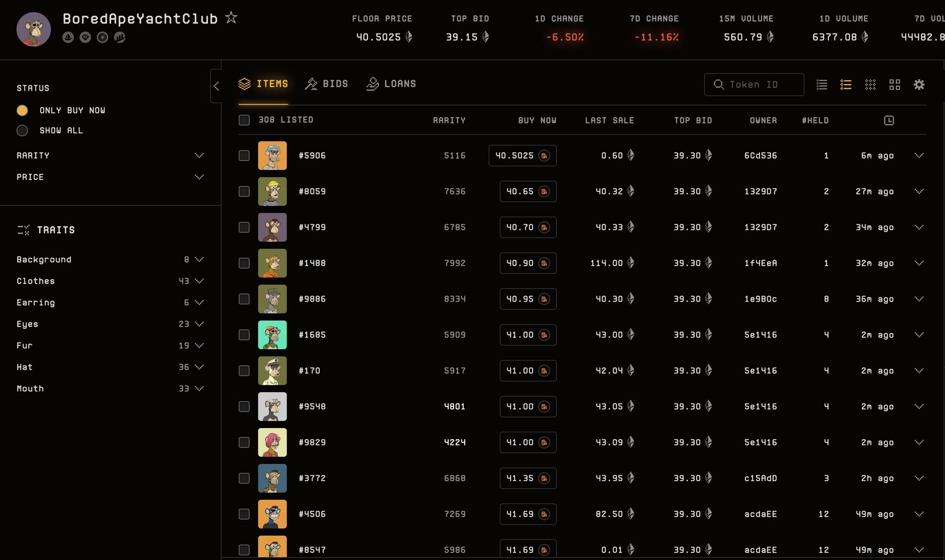Click cart icon on #4506 buy button
The height and width of the screenshot is (560, 945).
click(544, 514)
